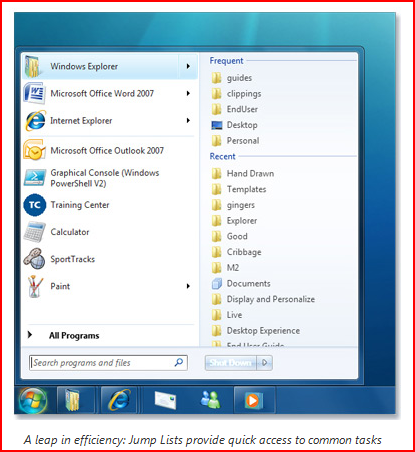Image resolution: width=415 pixels, height=452 pixels.
Task: Open Display and Personalize folder
Action: [x=271, y=299]
